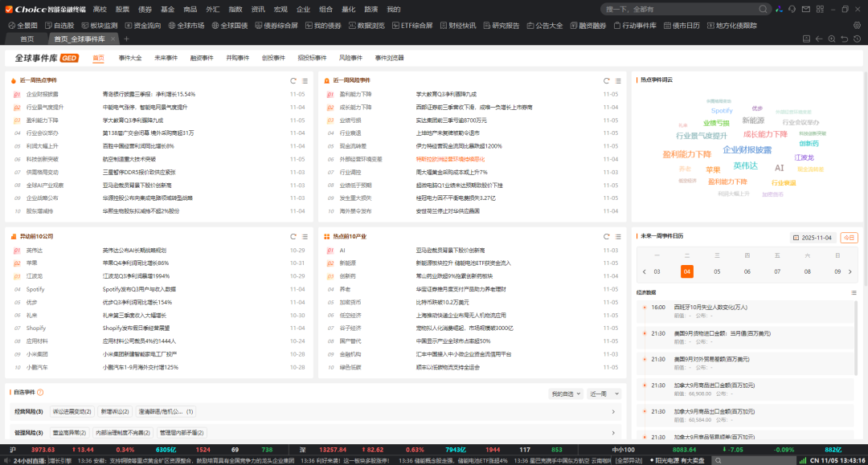This screenshot has width=868, height=465.
Task: Expand the 经营风险(3) row chevron
Action: 613,412
